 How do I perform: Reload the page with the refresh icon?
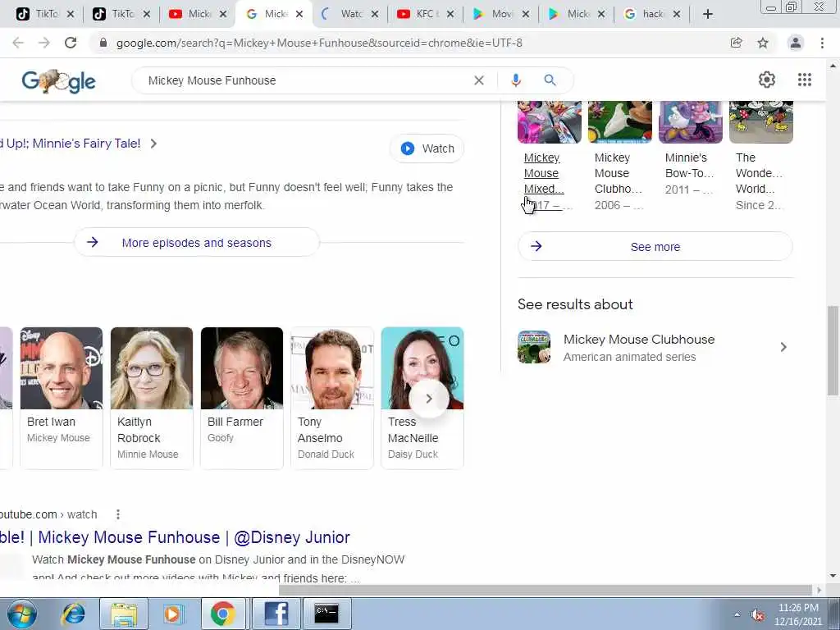point(71,43)
